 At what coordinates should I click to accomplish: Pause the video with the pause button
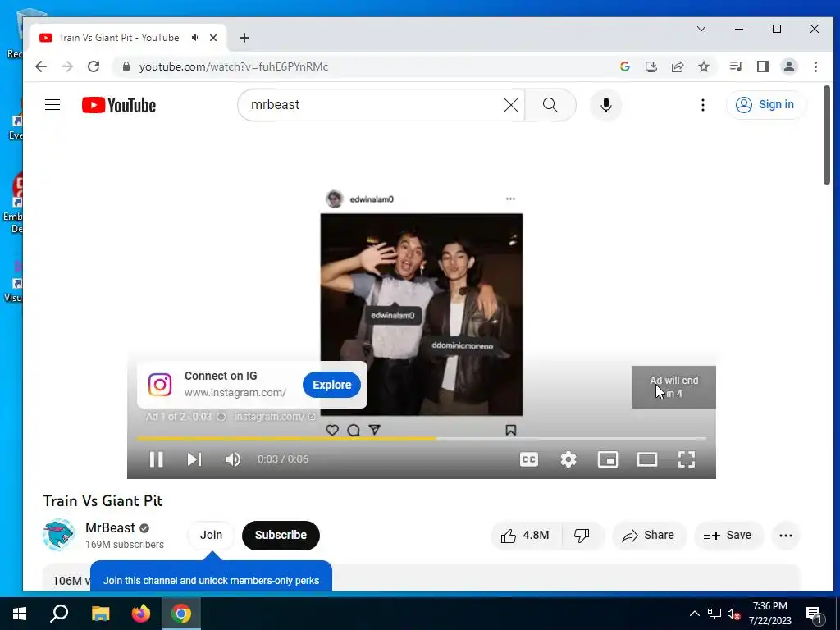[156, 459]
